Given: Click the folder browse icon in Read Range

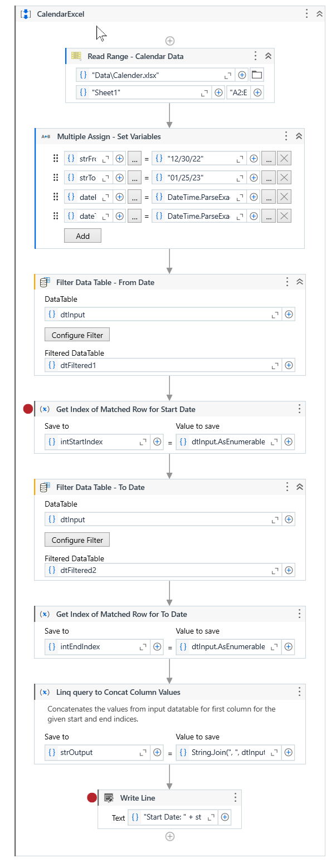Looking at the screenshot, I should (257, 75).
